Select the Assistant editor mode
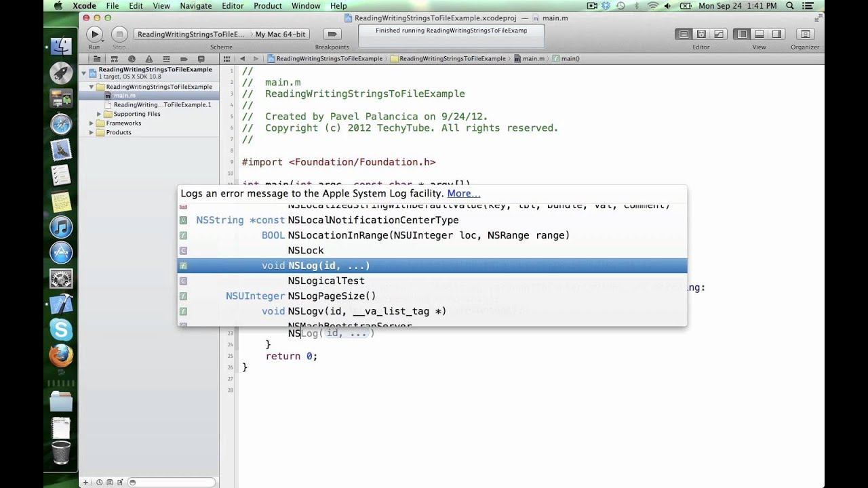 (701, 34)
